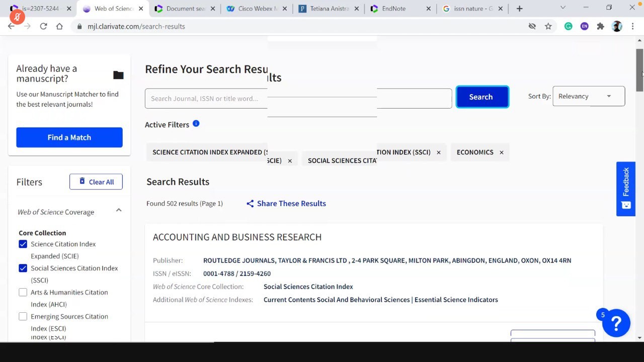Screen dimensions: 644x362
Task: Open the Feedback side tab
Action: pyautogui.click(x=626, y=189)
